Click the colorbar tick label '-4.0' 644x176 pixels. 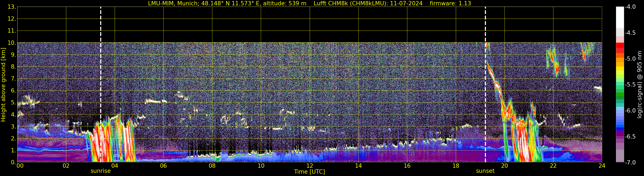coord(630,7)
